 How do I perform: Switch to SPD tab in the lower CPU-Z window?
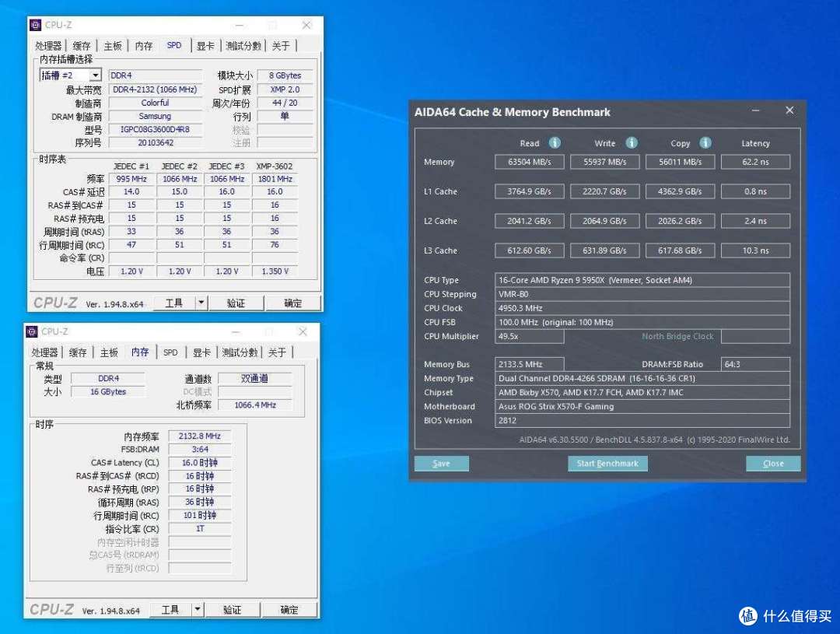(x=170, y=352)
